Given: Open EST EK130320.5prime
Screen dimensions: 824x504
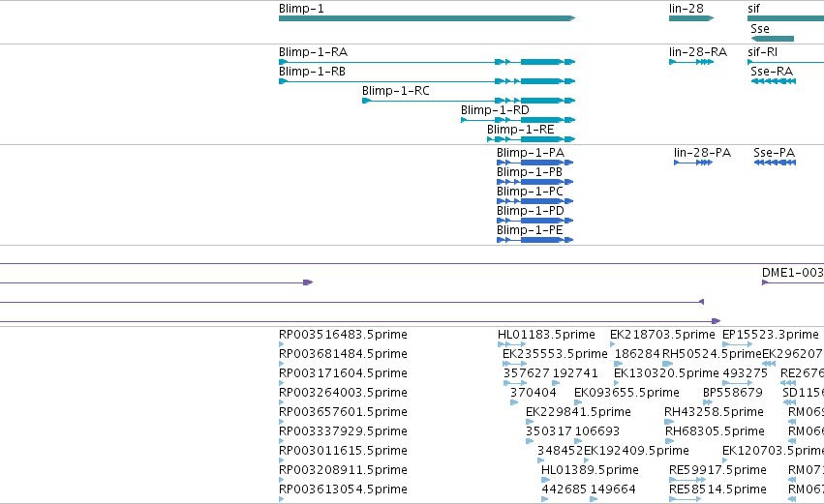Looking at the screenshot, I should (666, 373).
